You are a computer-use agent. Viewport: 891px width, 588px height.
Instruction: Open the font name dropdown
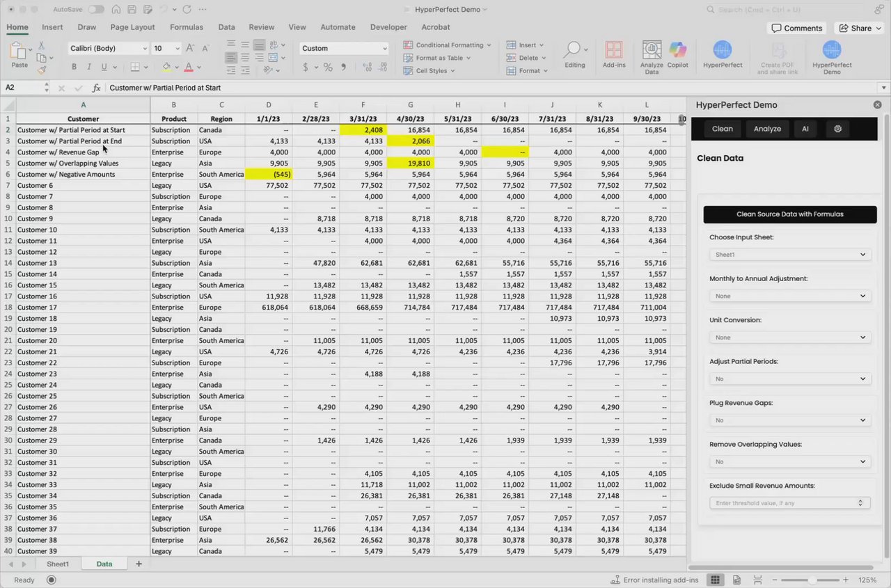pyautogui.click(x=145, y=49)
